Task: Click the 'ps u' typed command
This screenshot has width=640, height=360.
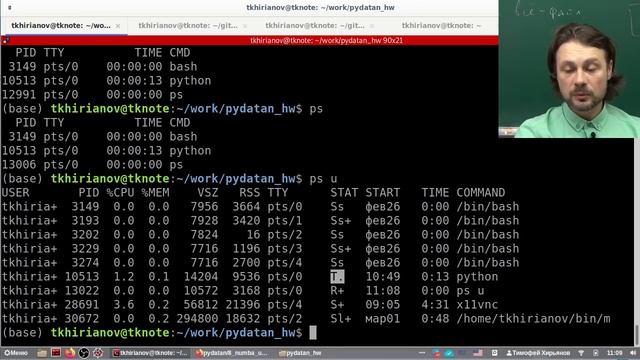Action: 323,179
